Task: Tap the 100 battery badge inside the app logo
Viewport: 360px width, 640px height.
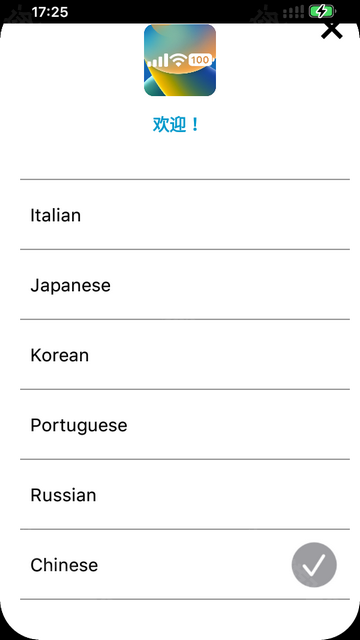Action: coord(200,60)
